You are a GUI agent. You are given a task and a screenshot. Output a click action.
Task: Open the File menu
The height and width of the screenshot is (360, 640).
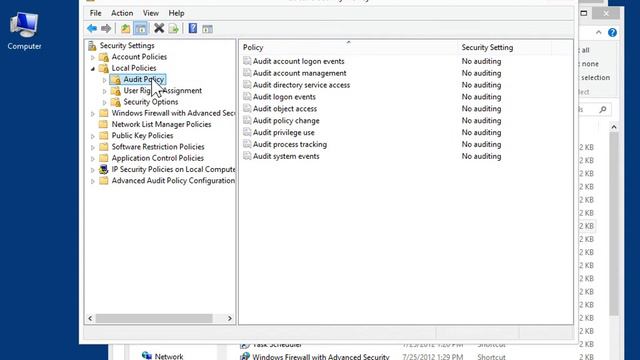point(96,13)
